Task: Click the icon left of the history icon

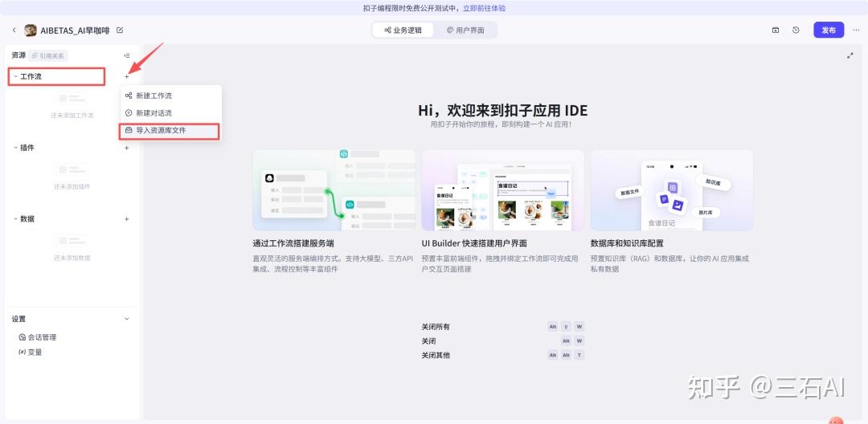Action: click(x=776, y=31)
